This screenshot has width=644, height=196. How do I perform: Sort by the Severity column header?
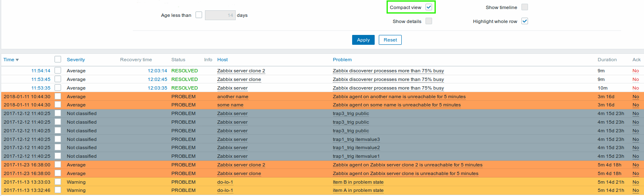click(76, 60)
